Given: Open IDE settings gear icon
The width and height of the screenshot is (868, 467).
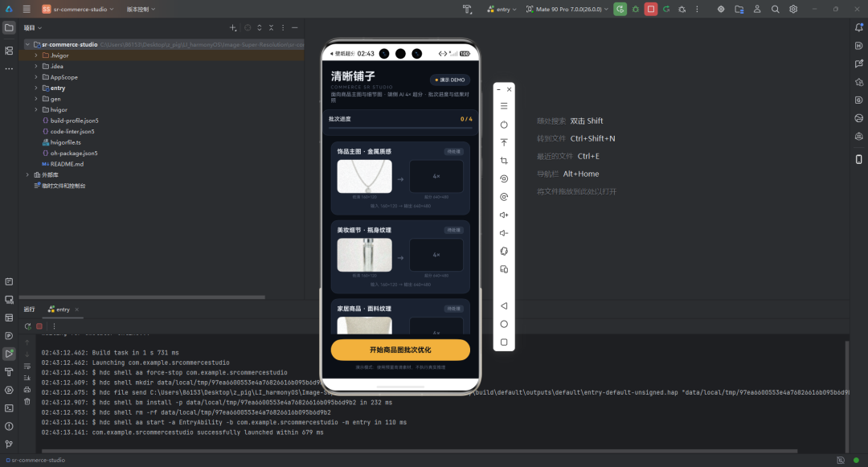Looking at the screenshot, I should click(793, 9).
